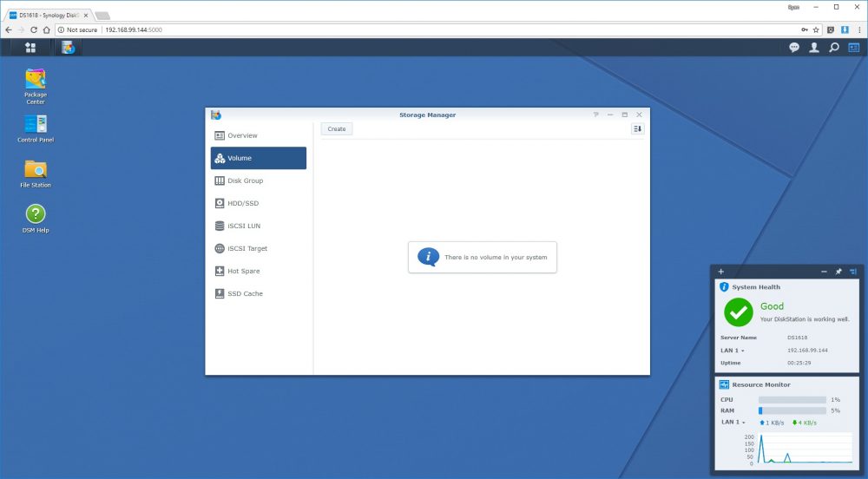
Task: Expand the LAN 1 dropdown in Resource Monitor
Action: click(x=733, y=422)
